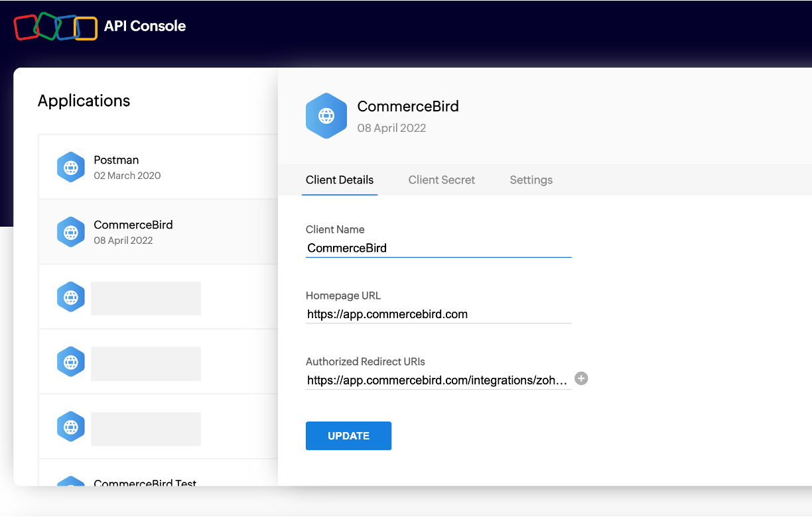This screenshot has height=517, width=812.
Task: Switch to the Client Details tab
Action: point(340,180)
